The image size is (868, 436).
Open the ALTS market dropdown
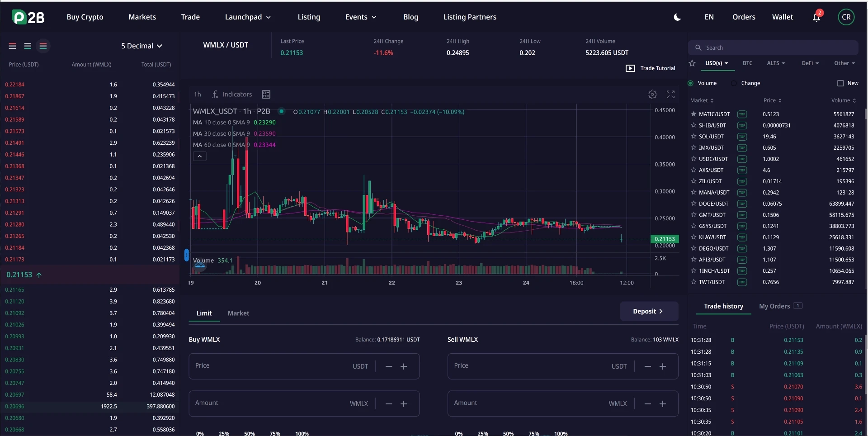coord(776,63)
